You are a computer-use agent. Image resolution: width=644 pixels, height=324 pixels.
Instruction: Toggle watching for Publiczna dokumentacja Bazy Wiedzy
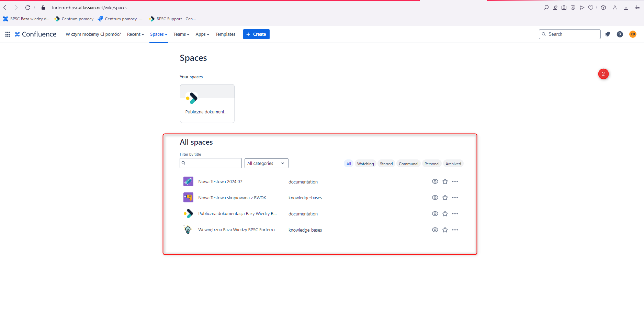pyautogui.click(x=435, y=214)
